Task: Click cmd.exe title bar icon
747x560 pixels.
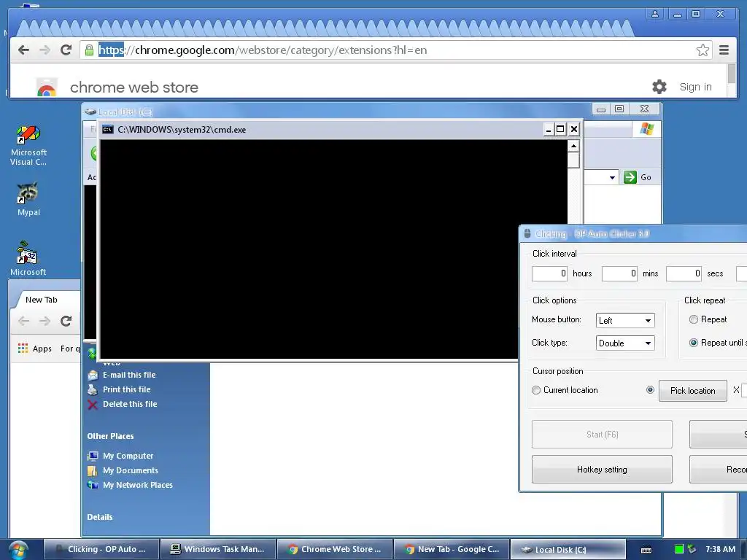Action: click(108, 130)
